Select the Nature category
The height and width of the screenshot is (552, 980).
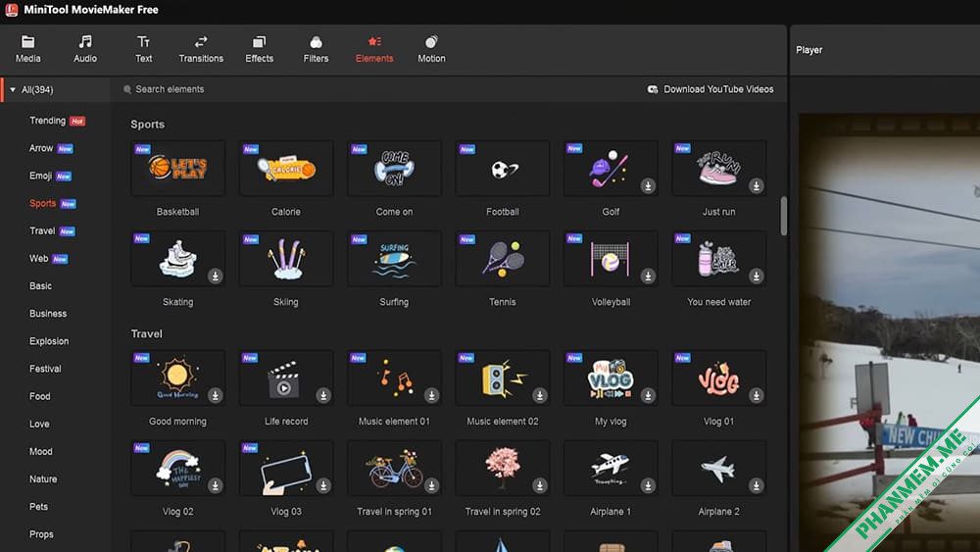coord(43,478)
